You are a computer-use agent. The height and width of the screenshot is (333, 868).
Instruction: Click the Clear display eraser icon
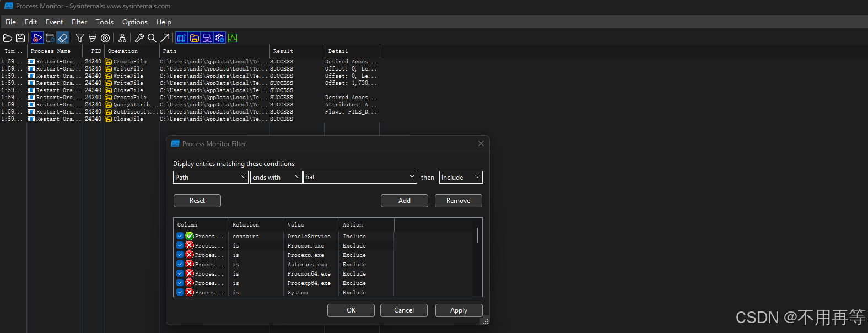tap(63, 38)
